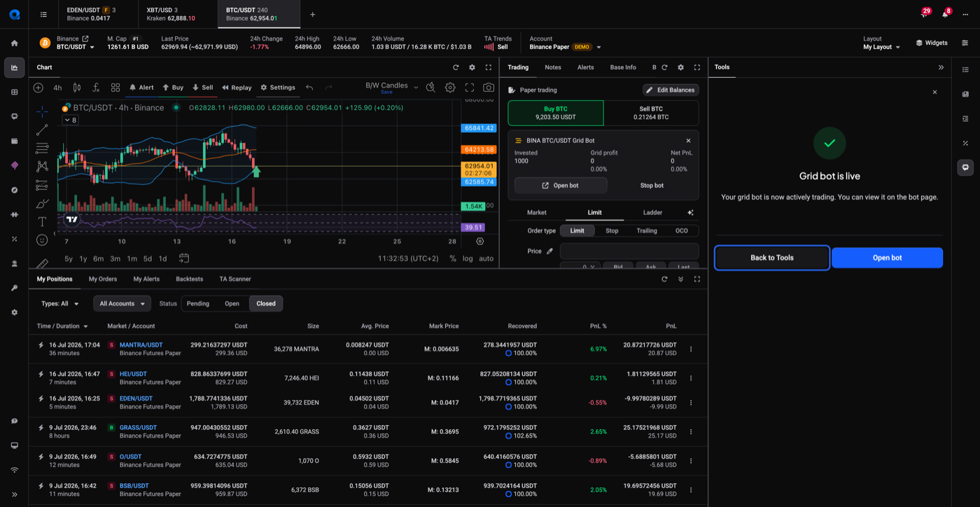This screenshot has width=980, height=507.
Task: Click the chart fullscreen icon beside the camera
Action: coord(470,88)
